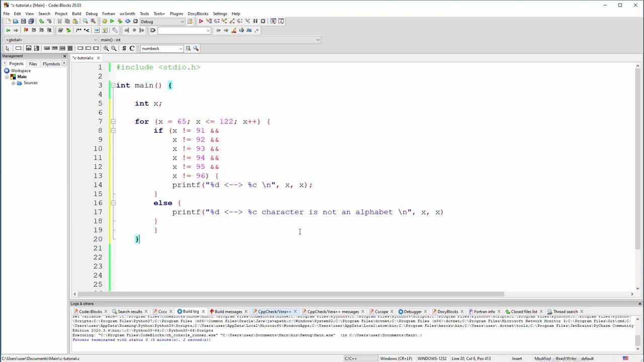644x362 pixels.
Task: Click the Jump forward green arrow
Action: click(x=16, y=30)
